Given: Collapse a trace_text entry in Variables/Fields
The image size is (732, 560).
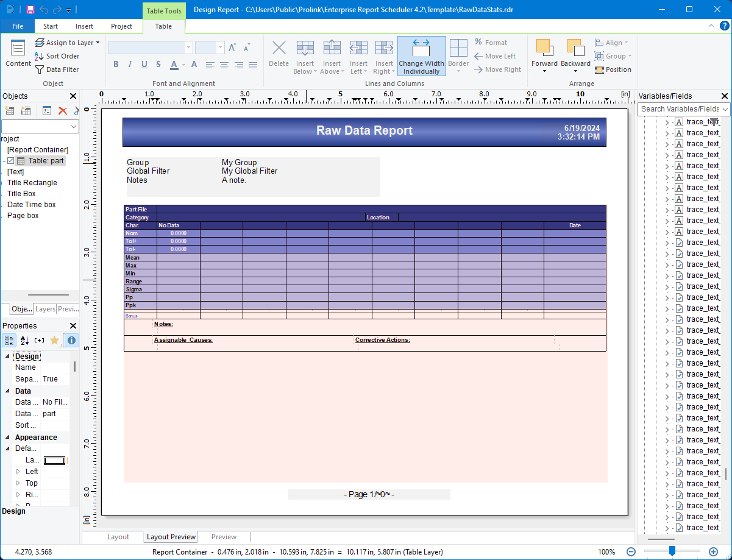Looking at the screenshot, I should tap(669, 122).
